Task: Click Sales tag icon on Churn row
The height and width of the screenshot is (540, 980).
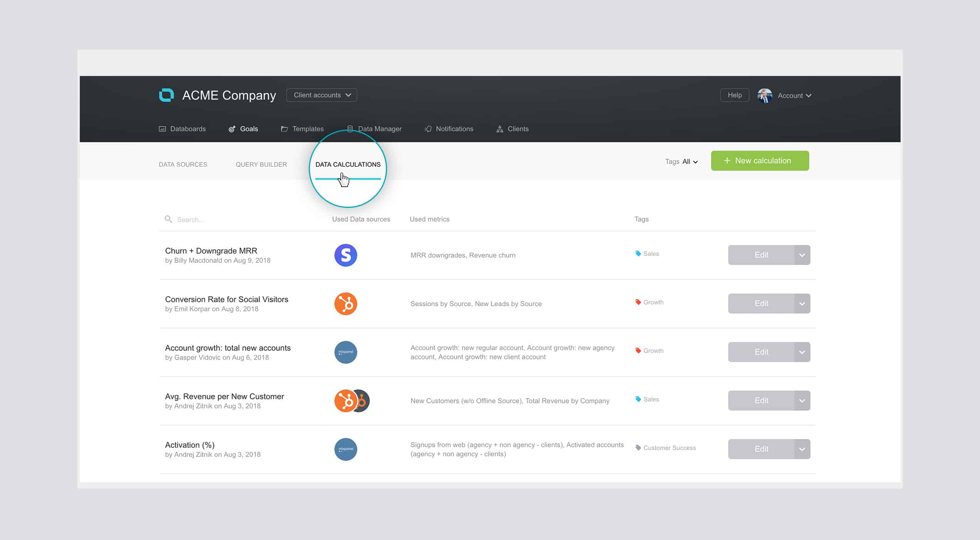Action: coord(638,254)
